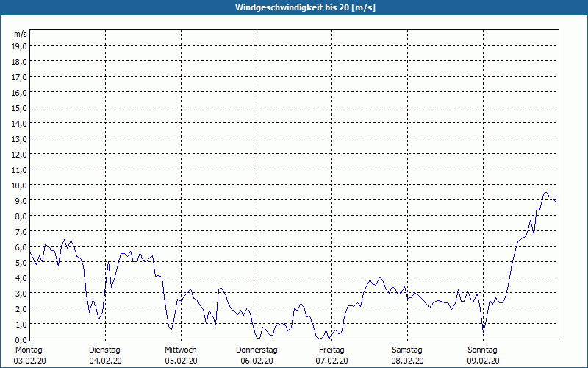This screenshot has height=368, width=588.
Task: Select the '05.02.20' date label
Action: 181,361
